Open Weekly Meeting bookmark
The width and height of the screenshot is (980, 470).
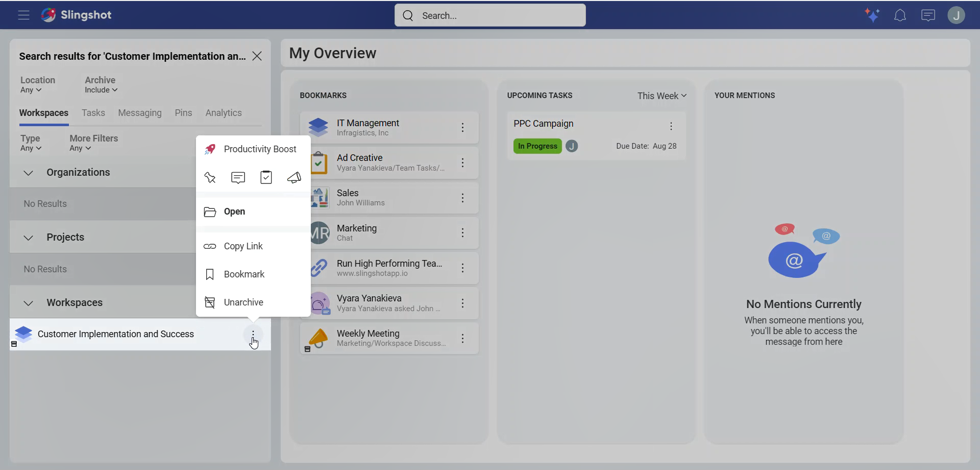(389, 338)
